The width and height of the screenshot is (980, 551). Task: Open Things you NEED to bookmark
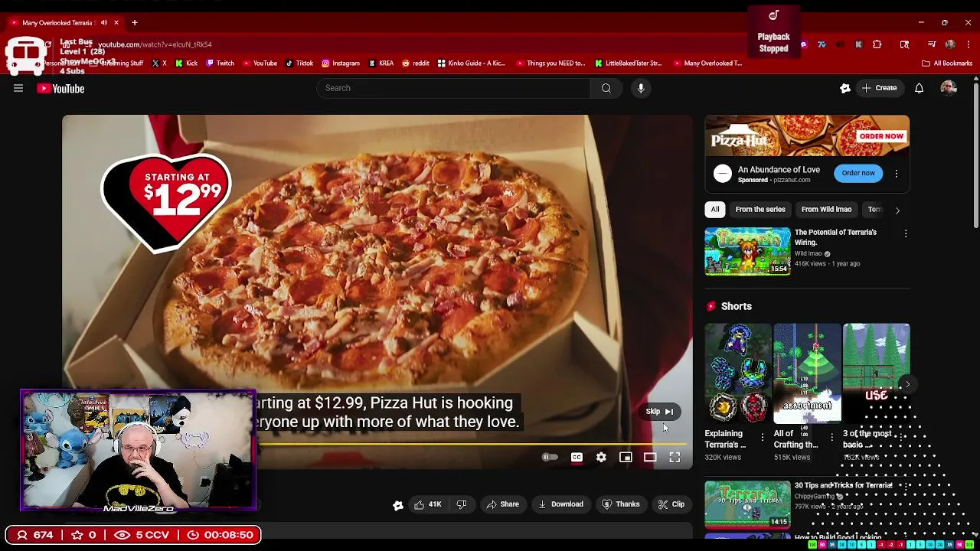[x=550, y=64]
